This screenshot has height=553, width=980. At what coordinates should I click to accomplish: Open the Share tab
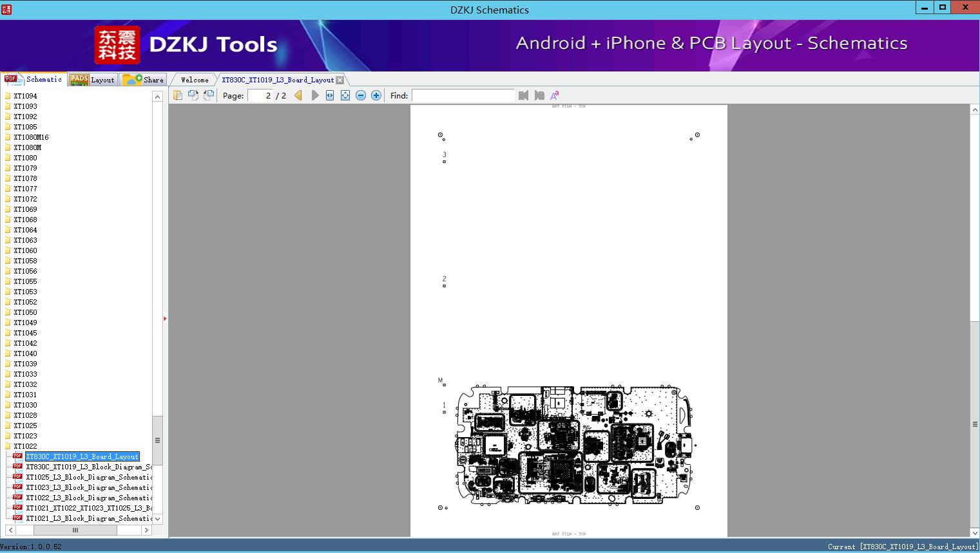[x=143, y=80]
